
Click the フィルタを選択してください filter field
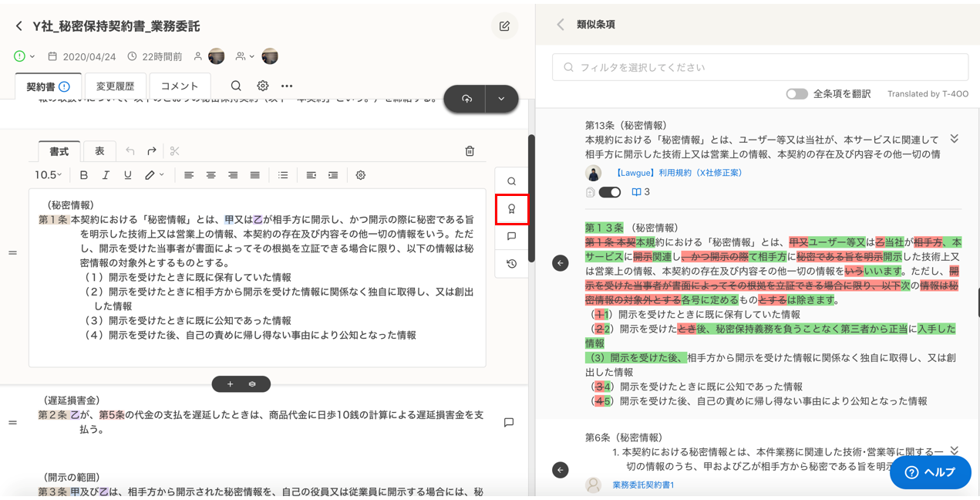[x=759, y=67]
